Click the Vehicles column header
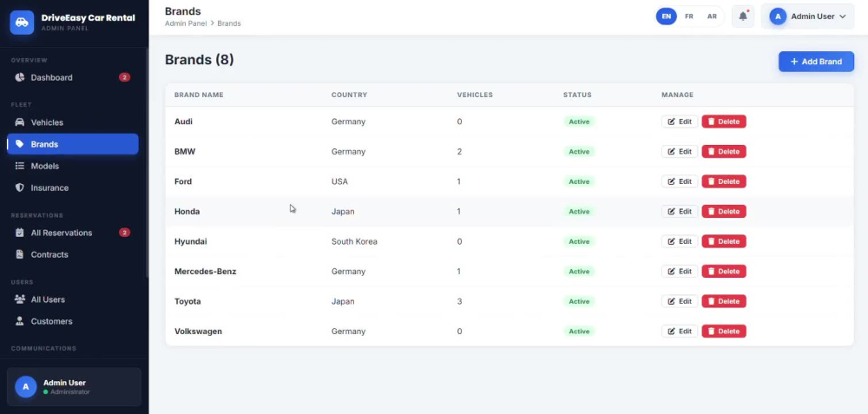868x414 pixels. [475, 95]
